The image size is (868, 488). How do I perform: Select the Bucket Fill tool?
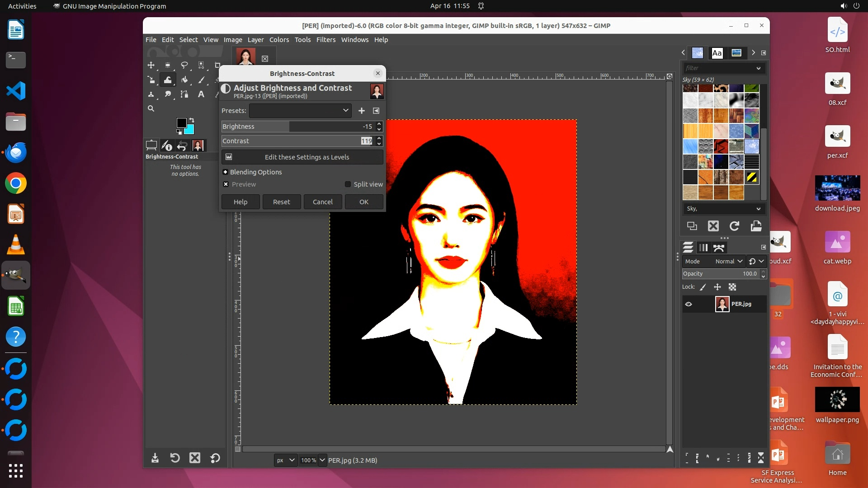(x=184, y=80)
